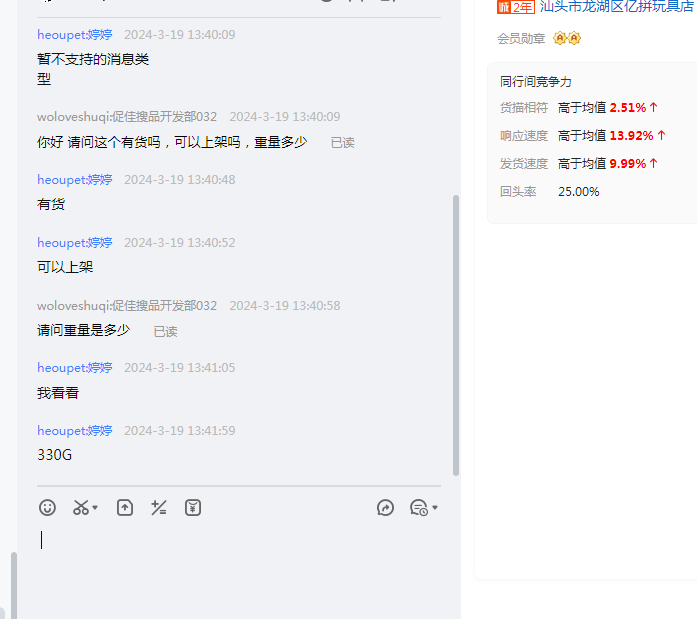This screenshot has width=697, height=619.
Task: Click the message text input field
Action: (238, 565)
